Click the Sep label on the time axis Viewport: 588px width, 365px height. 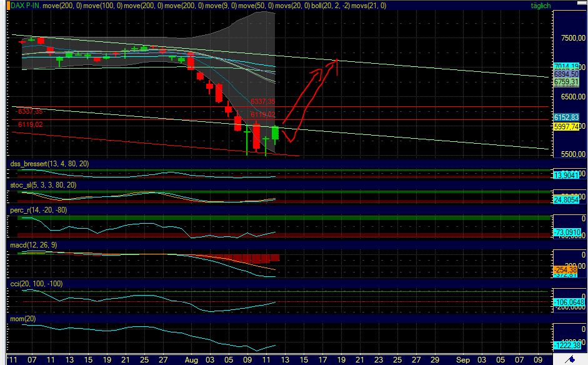[463, 361]
